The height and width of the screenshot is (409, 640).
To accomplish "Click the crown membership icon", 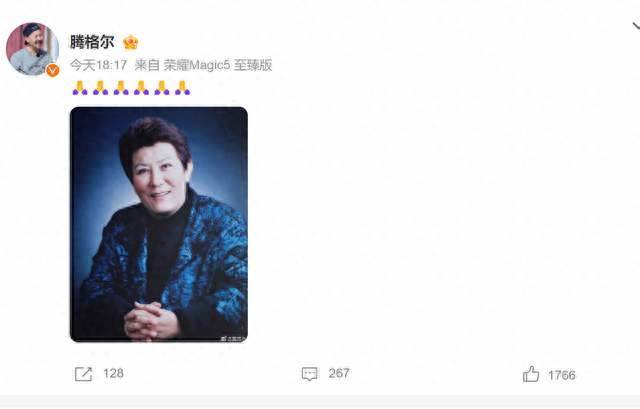I will tap(131, 42).
